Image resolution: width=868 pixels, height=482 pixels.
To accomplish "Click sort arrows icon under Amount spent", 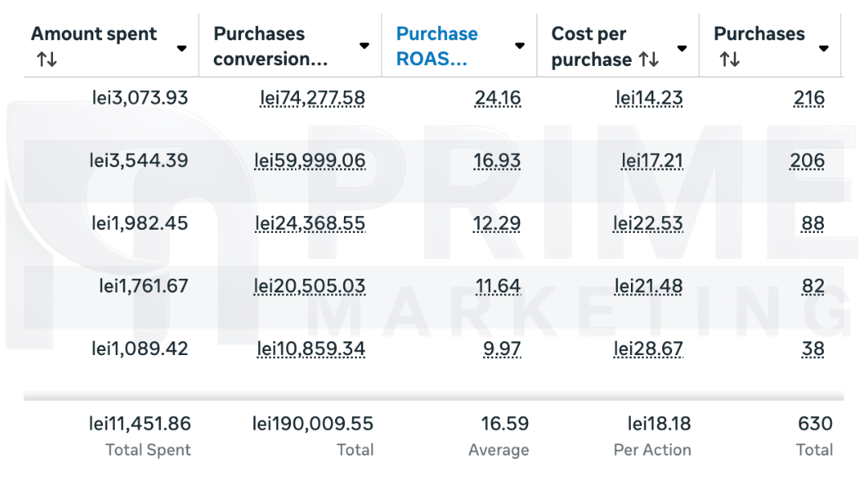I will coord(47,59).
